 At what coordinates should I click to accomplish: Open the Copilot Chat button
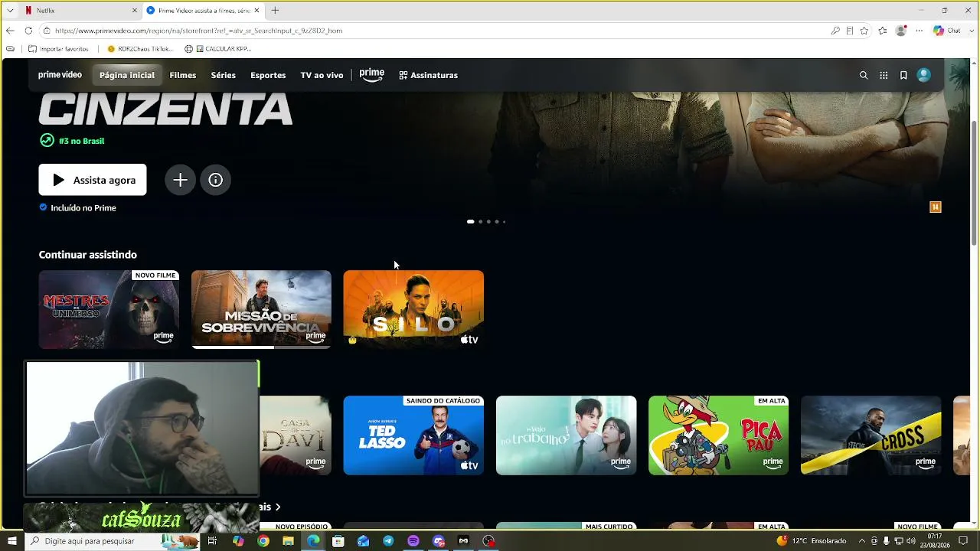click(947, 31)
